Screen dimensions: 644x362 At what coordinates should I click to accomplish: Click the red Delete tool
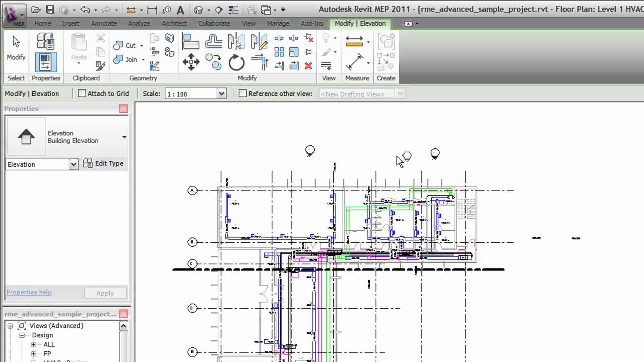point(309,66)
